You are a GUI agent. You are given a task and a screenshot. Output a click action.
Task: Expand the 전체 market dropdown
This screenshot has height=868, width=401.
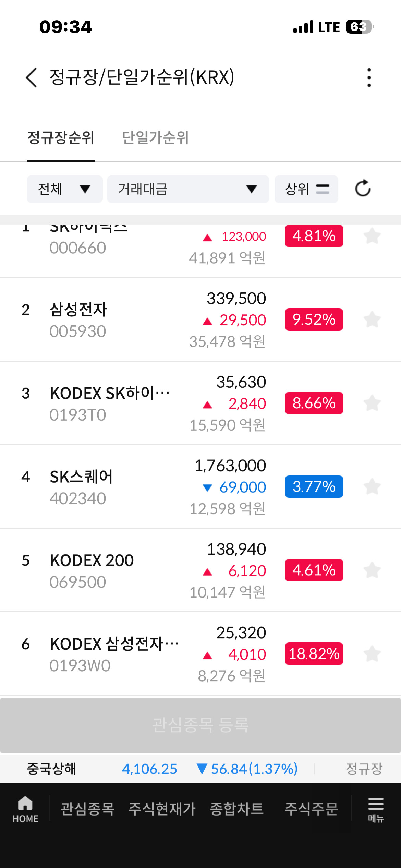pos(65,189)
